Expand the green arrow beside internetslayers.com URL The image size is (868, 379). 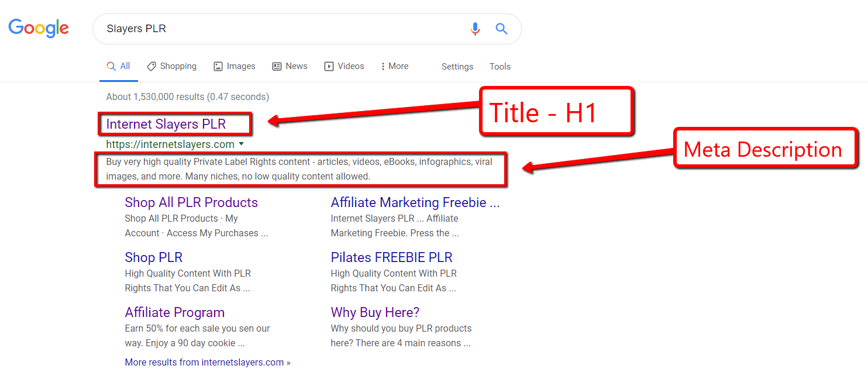pos(241,144)
